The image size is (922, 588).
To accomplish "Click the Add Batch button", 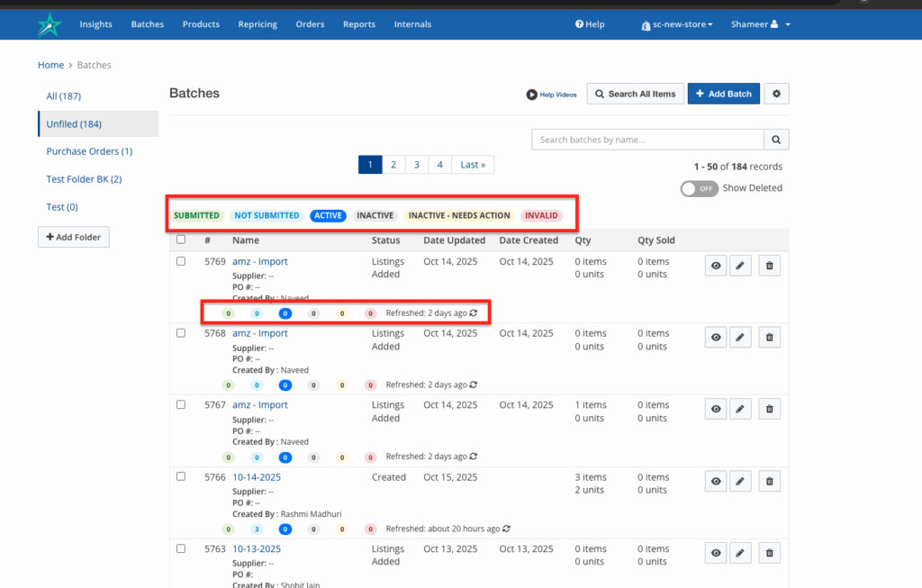I will [x=724, y=94].
